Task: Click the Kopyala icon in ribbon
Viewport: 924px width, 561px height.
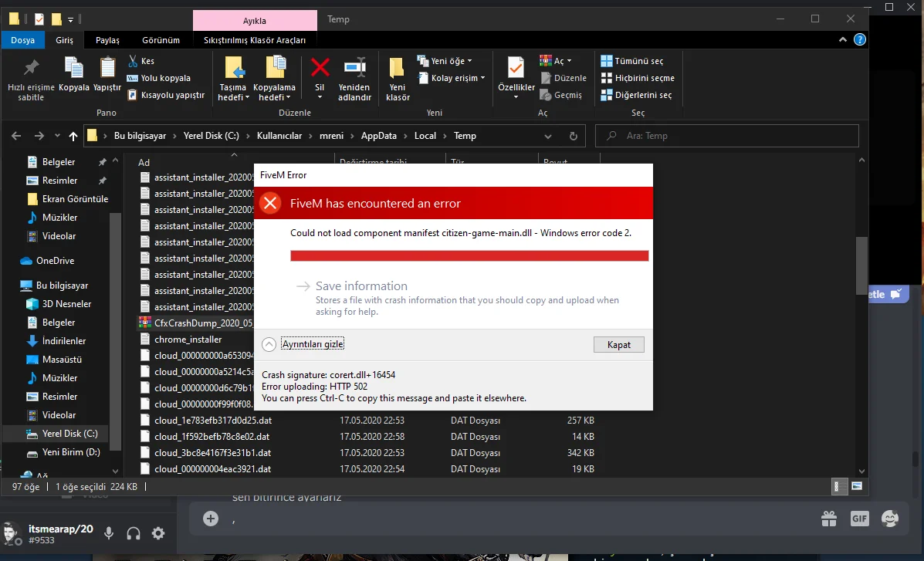Action: (73, 68)
